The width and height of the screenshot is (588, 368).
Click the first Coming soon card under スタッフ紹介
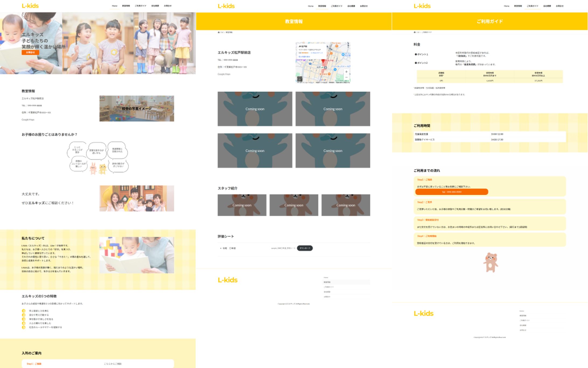pyautogui.click(x=242, y=205)
